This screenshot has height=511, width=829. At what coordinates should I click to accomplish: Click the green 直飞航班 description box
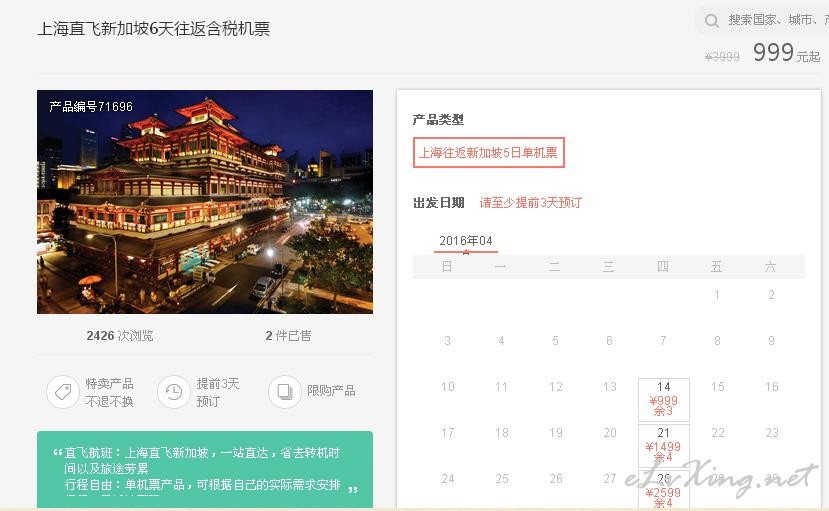[205, 470]
